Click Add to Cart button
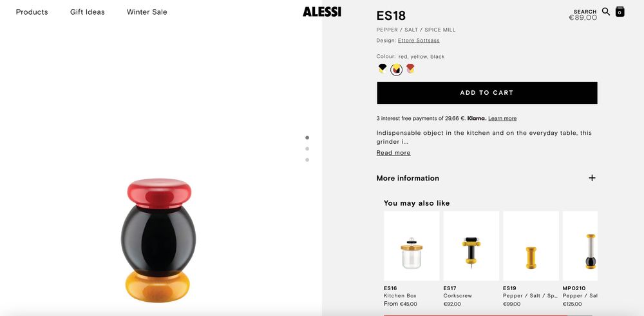The height and width of the screenshot is (316, 644). pyautogui.click(x=487, y=93)
